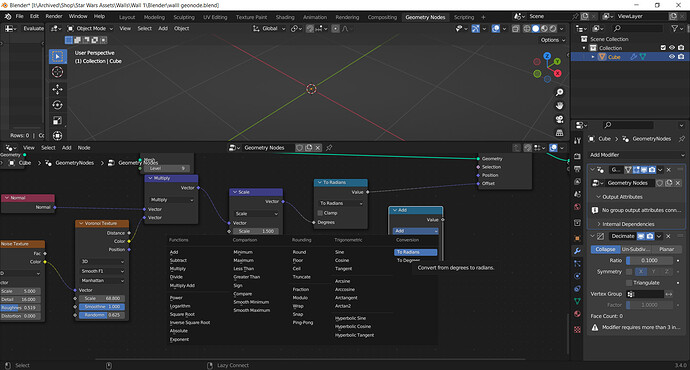Click Evaluate button in spreadsheet header
The width and height of the screenshot is (690, 370).
click(x=33, y=29)
